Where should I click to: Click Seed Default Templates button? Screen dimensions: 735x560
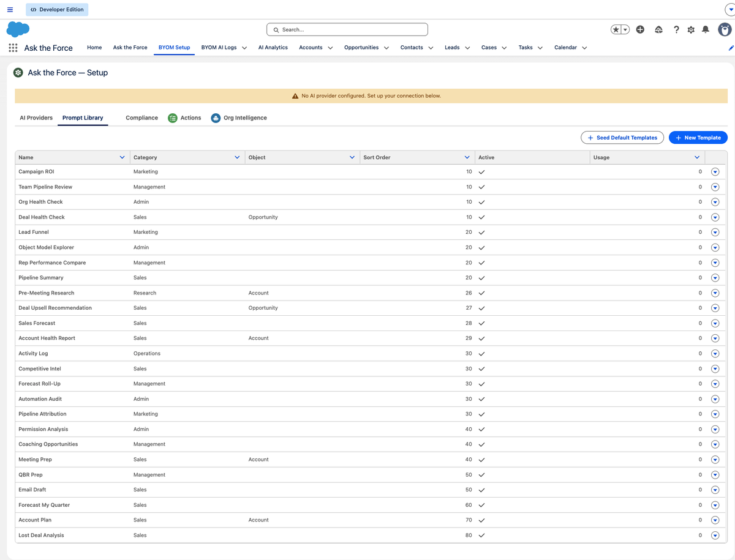coord(622,138)
